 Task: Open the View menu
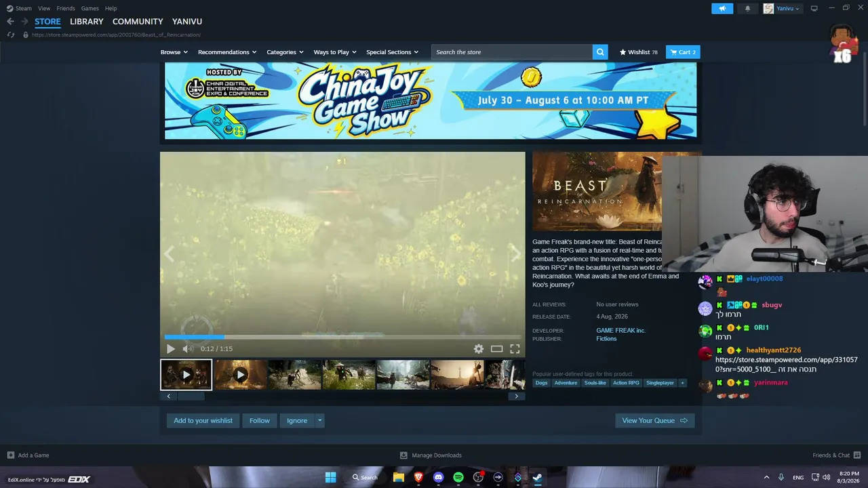tap(44, 8)
